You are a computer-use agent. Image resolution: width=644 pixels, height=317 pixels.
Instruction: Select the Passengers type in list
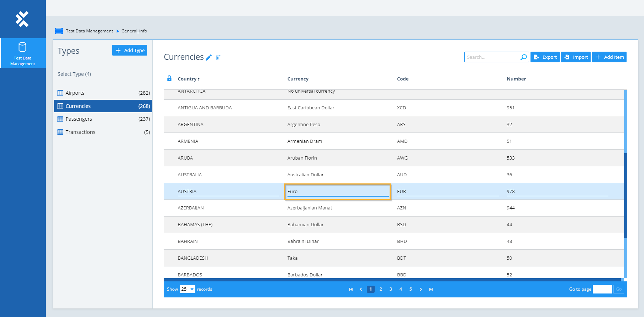point(79,119)
